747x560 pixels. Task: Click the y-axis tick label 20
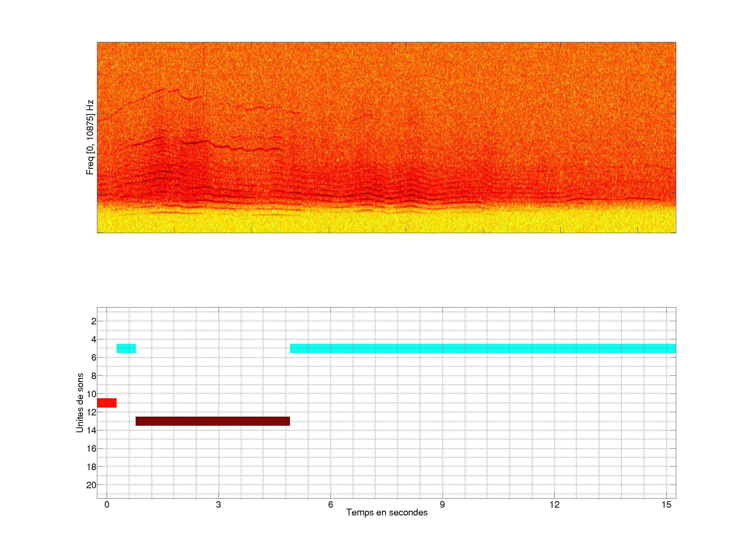point(92,485)
